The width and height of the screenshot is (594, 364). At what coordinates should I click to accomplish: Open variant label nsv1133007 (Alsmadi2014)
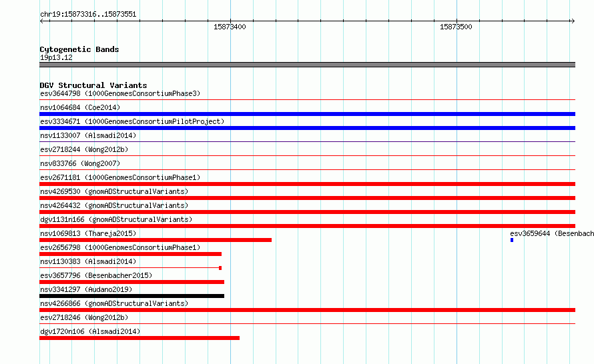[x=88, y=135]
